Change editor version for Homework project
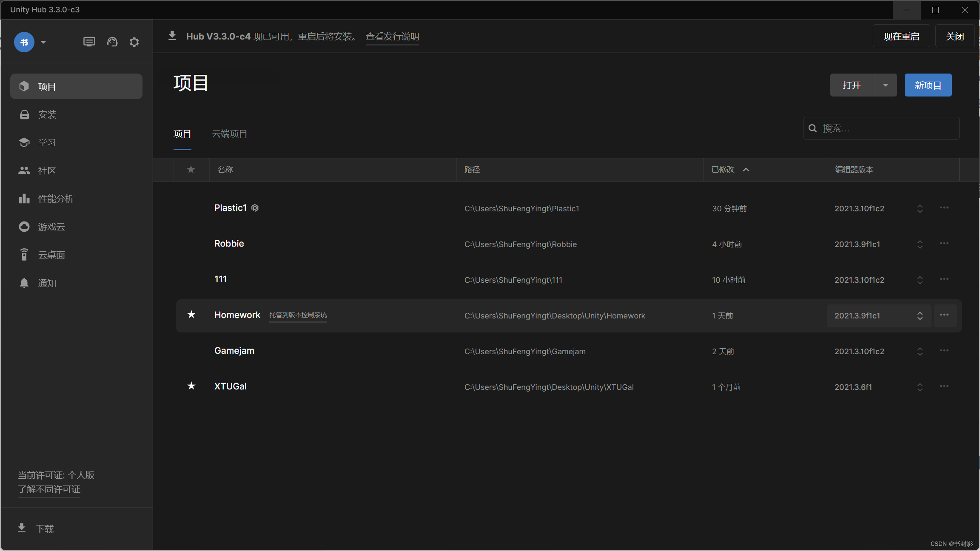 (x=920, y=315)
